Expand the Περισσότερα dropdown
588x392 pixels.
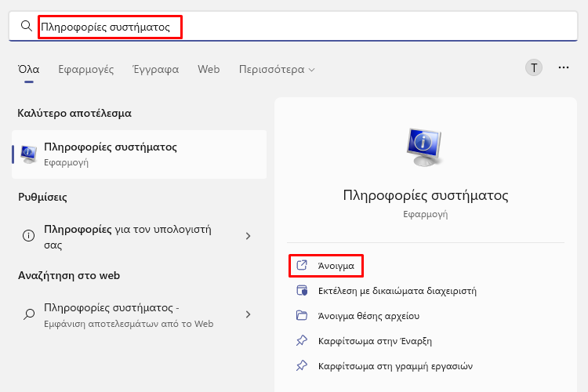[x=277, y=70]
